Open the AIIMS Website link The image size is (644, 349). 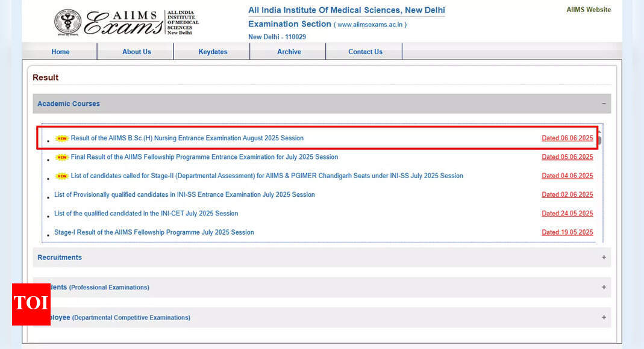click(x=588, y=10)
